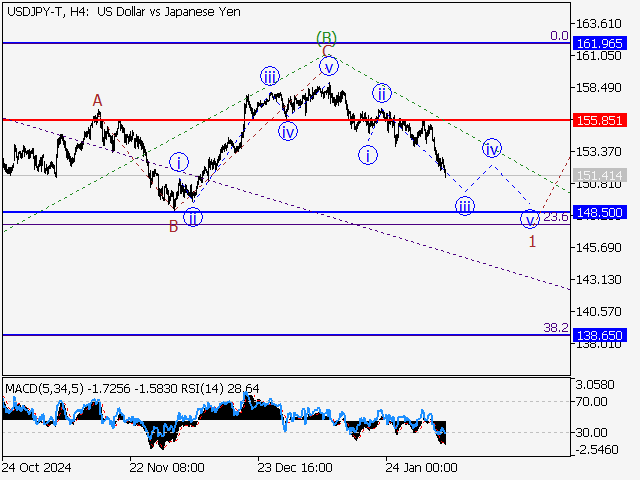This screenshot has height=480, width=640.
Task: Click the red wave 1 label
Action: [532, 242]
